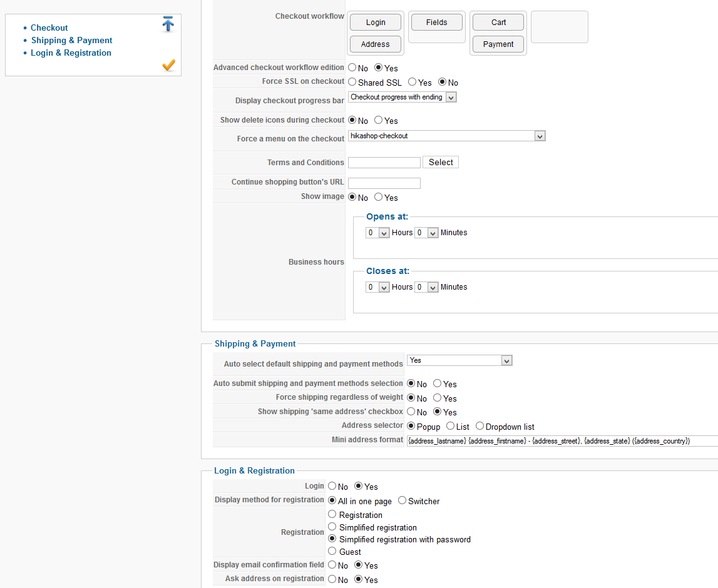Expand the Force a menu on checkout dropdown

point(447,136)
